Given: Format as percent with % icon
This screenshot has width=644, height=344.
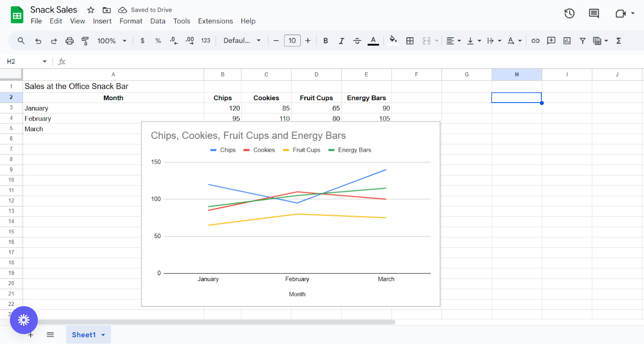Looking at the screenshot, I should coord(158,41).
